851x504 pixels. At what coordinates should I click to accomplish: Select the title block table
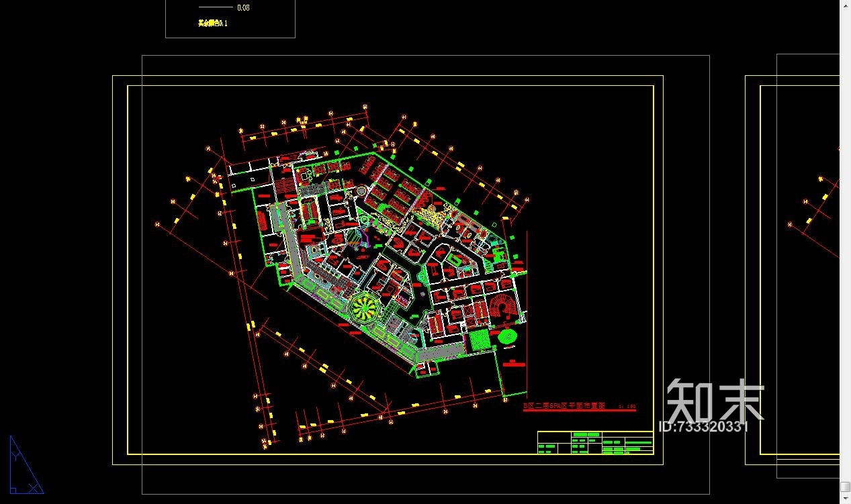click(595, 443)
